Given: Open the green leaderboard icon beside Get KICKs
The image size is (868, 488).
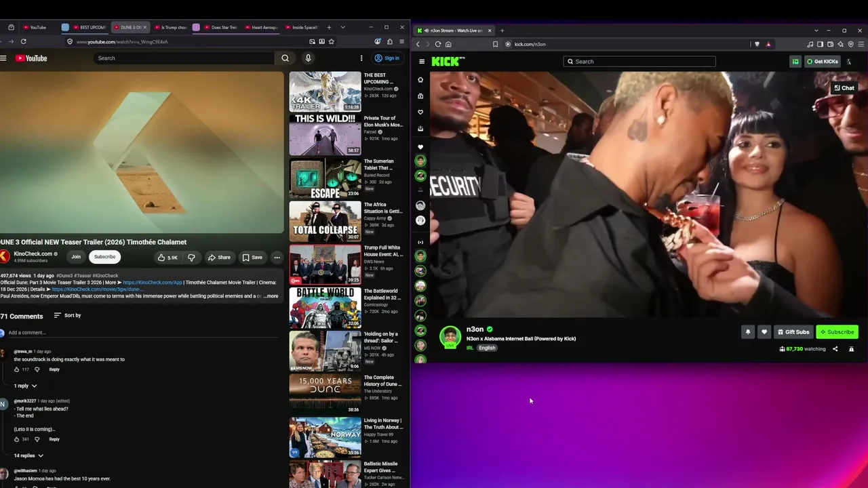Looking at the screenshot, I should point(795,62).
